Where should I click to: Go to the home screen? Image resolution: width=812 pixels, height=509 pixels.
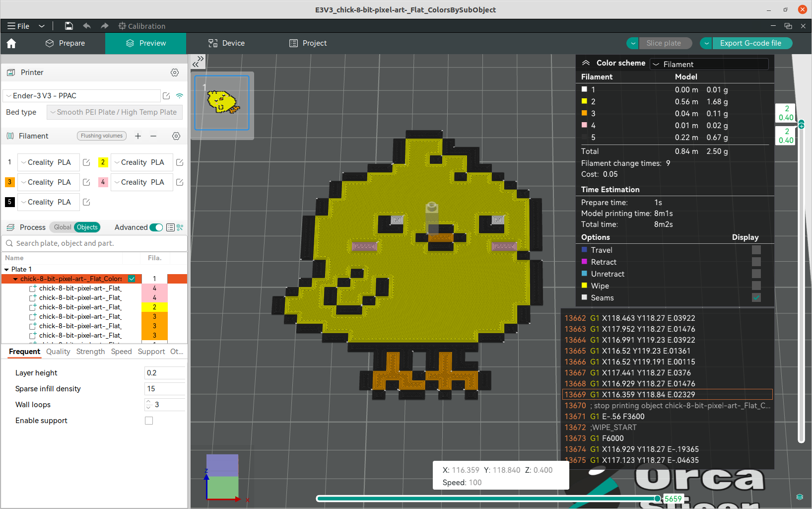point(11,43)
